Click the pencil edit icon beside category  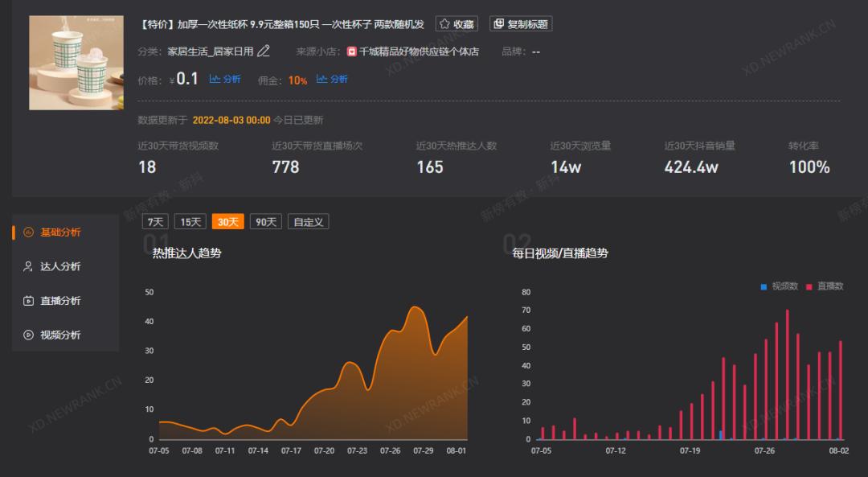[264, 51]
